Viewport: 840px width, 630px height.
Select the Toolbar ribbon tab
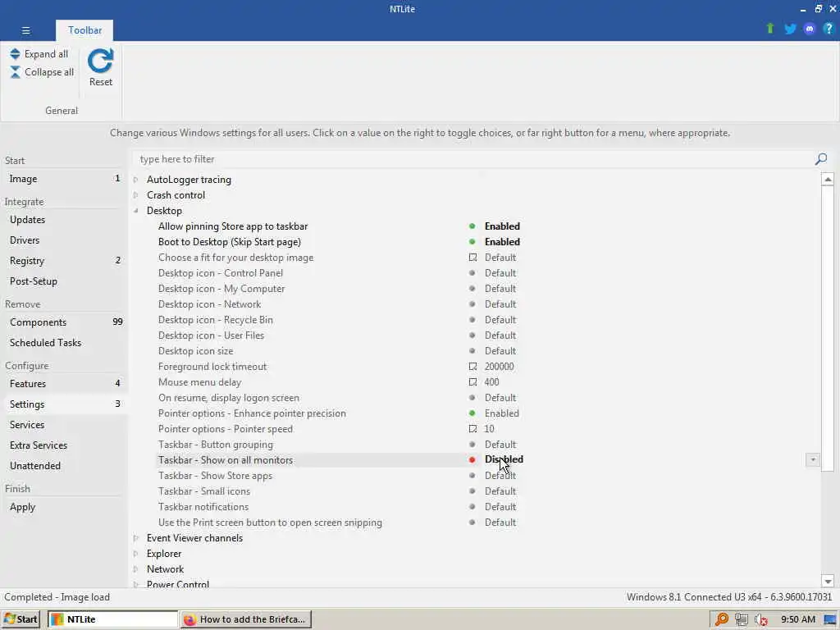click(84, 30)
